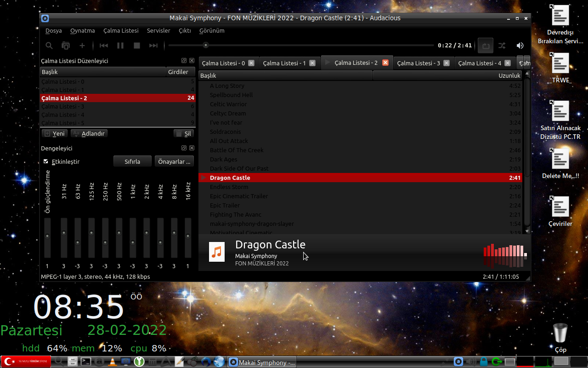
Task: Launch VLC cone icon in taskbar
Action: pyautogui.click(x=113, y=362)
